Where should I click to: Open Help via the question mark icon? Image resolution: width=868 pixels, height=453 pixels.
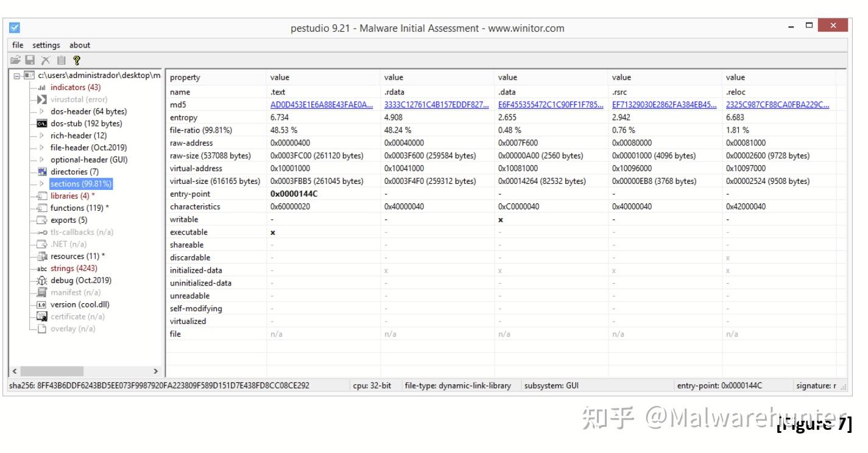[76, 59]
